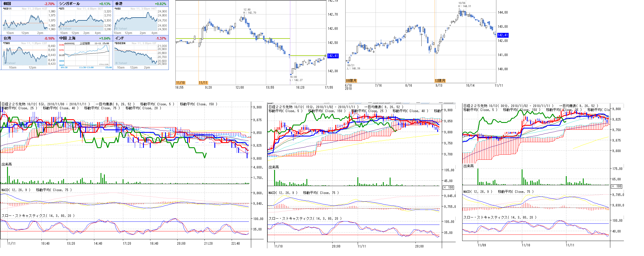This screenshot has height=256, width=644.
Task: Click the 12:40 high H: 142.70 annotation
Action: tap(249, 11)
